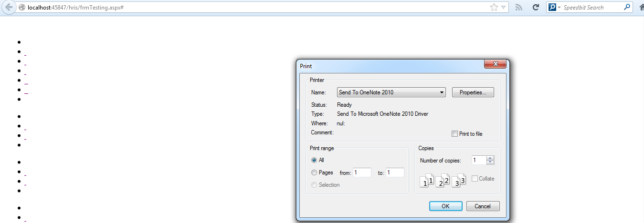This screenshot has height=223, width=644.
Task: Decrease number of copies with down arrow
Action: coord(490,163)
